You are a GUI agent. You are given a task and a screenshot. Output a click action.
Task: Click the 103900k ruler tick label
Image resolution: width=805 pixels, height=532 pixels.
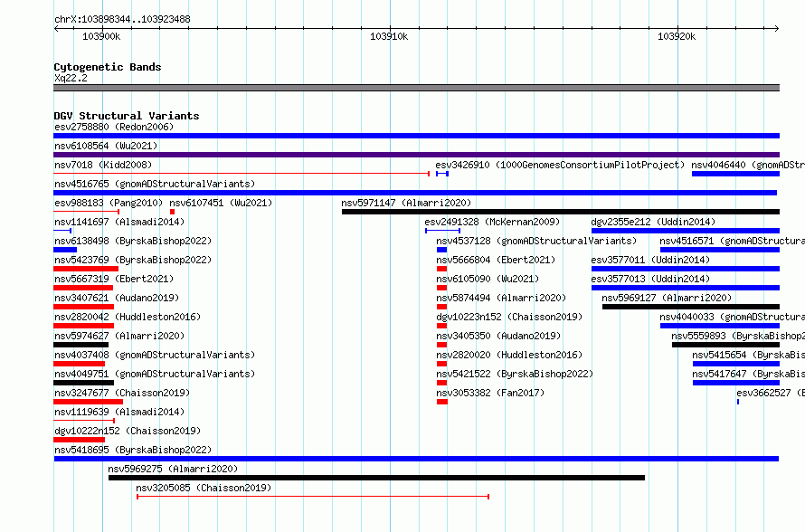101,36
